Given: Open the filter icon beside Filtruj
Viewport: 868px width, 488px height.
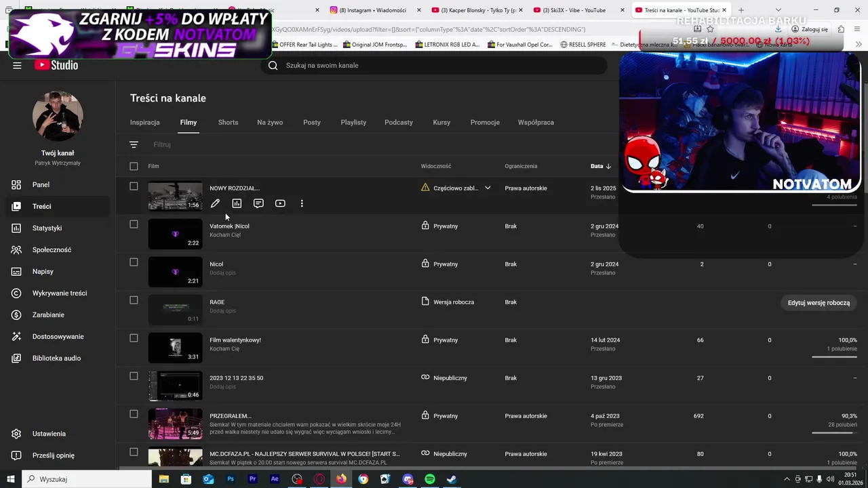Looking at the screenshot, I should [x=134, y=144].
